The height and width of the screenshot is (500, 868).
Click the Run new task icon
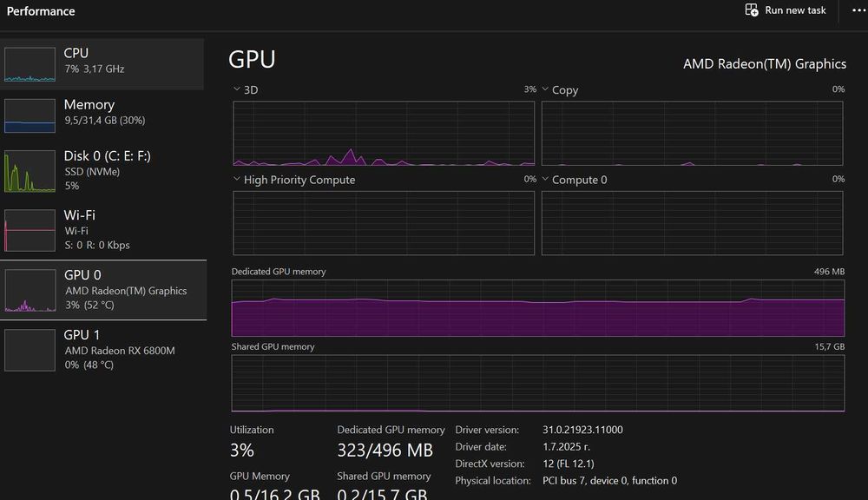click(x=751, y=10)
